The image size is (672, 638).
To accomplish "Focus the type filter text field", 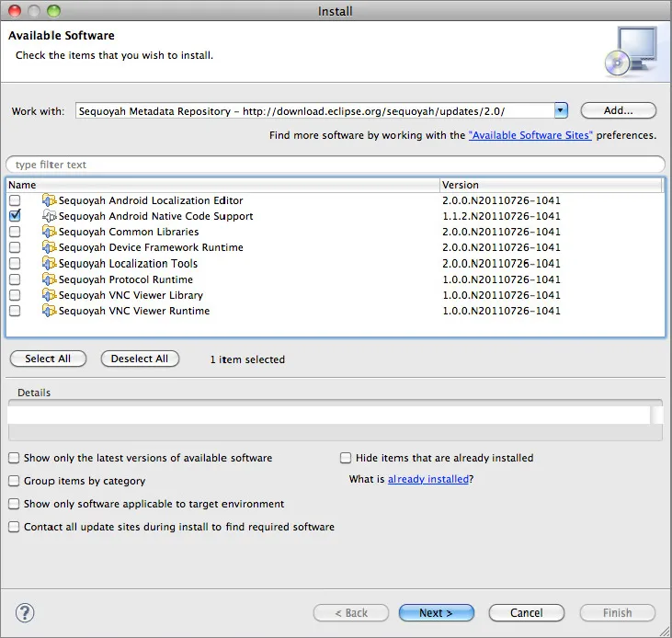I will coord(336,165).
